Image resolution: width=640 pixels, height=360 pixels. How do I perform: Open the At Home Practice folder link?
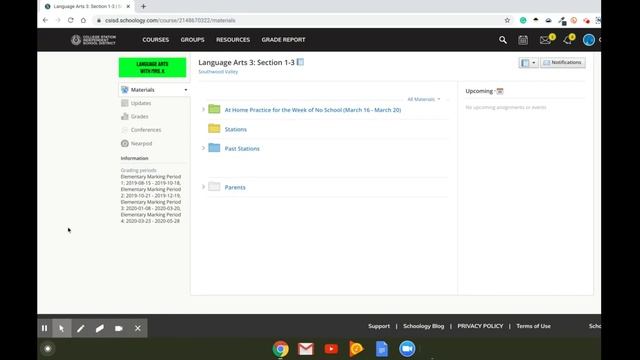313,110
